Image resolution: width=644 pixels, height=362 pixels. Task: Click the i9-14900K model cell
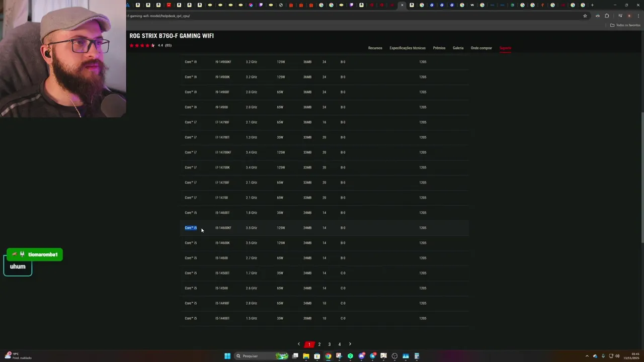222,77
